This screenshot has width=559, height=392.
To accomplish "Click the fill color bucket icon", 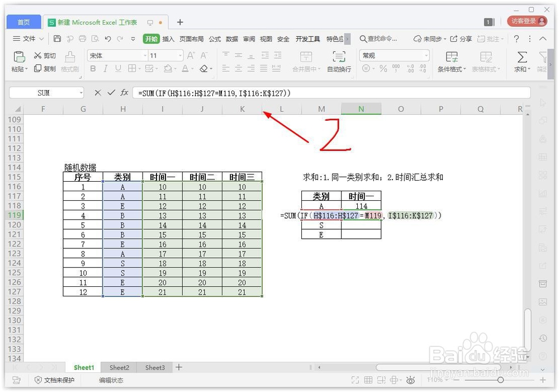I will pyautogui.click(x=168, y=68).
